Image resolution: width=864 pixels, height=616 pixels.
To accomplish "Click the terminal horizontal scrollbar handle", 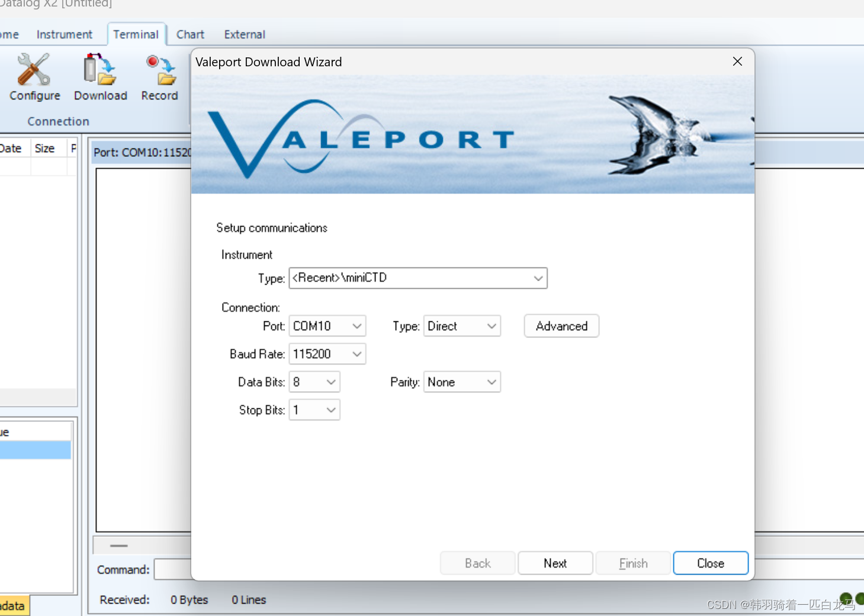I will pyautogui.click(x=118, y=546).
